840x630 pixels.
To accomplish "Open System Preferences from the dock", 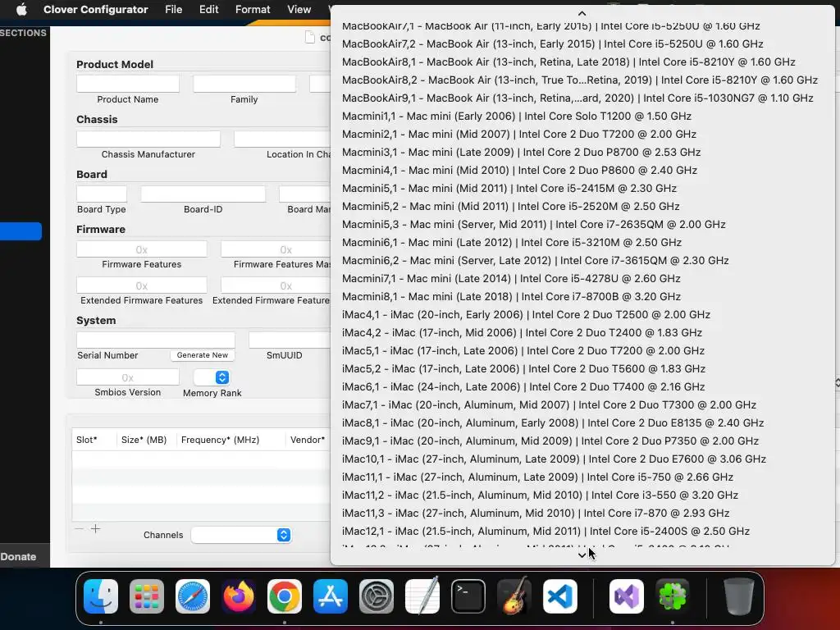I will point(376,596).
